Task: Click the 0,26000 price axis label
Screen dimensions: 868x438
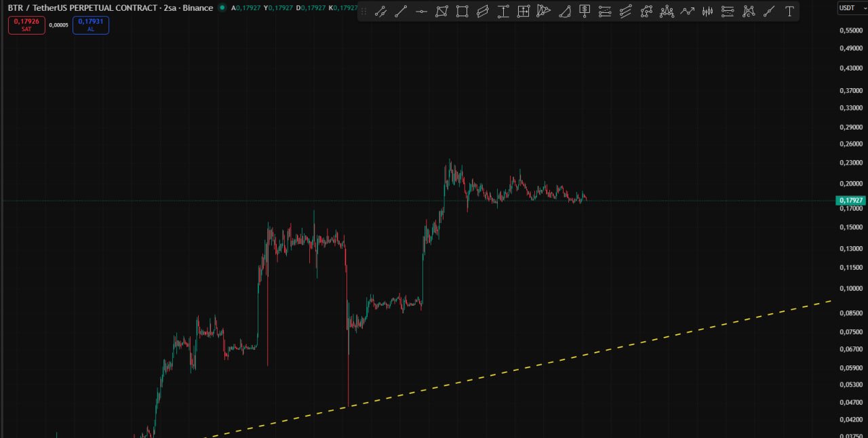Action: (x=851, y=144)
